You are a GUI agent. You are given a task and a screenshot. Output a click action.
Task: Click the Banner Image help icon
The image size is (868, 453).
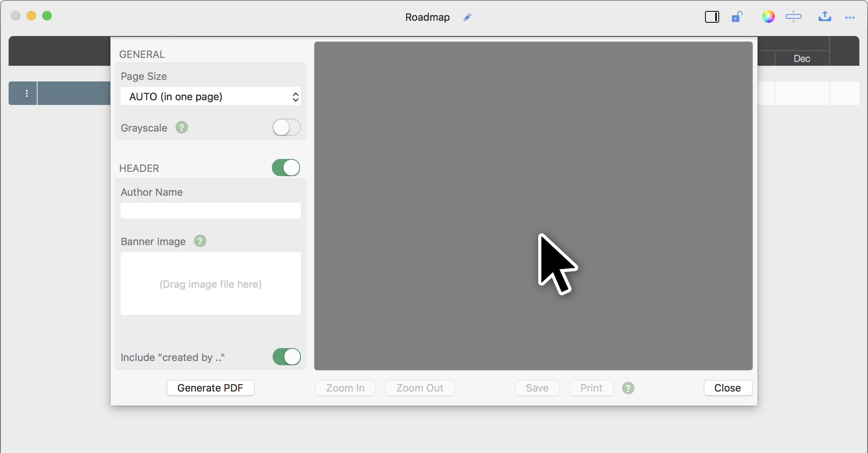200,241
